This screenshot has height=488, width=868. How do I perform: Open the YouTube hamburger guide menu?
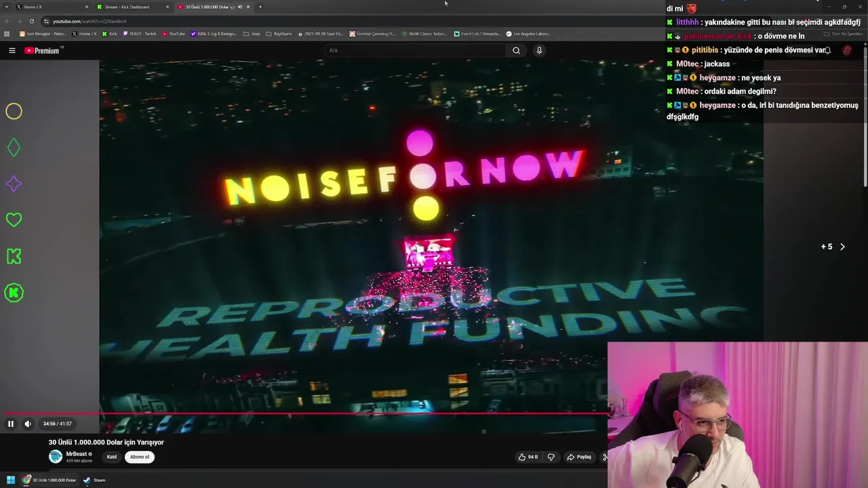[12, 50]
